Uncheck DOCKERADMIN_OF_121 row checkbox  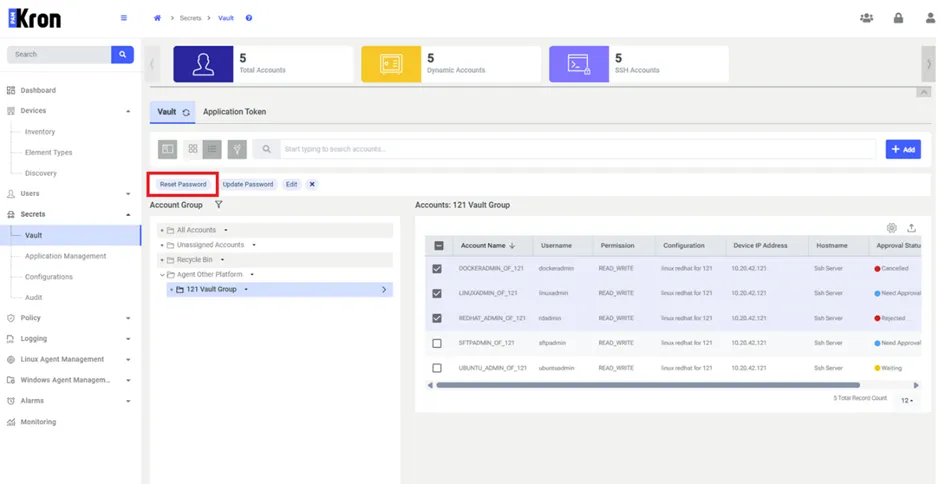[x=437, y=269]
